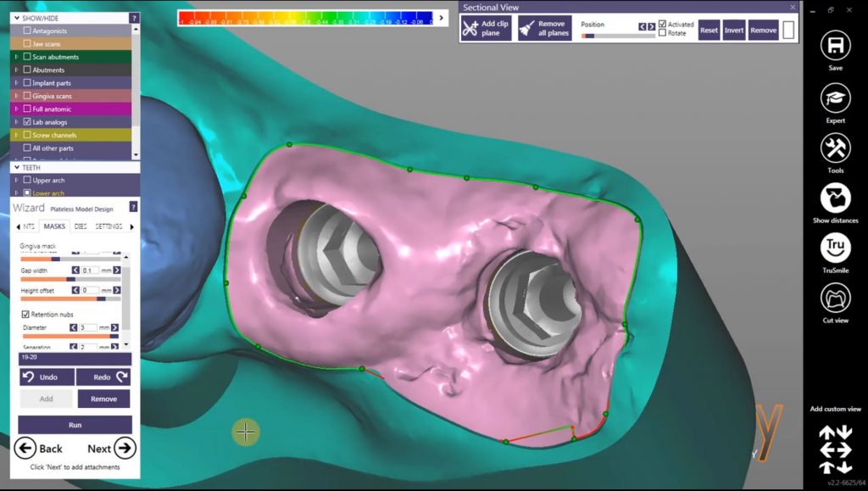The height and width of the screenshot is (491, 868).
Task: Open the SETTINGS tab in wizard
Action: pos(108,226)
